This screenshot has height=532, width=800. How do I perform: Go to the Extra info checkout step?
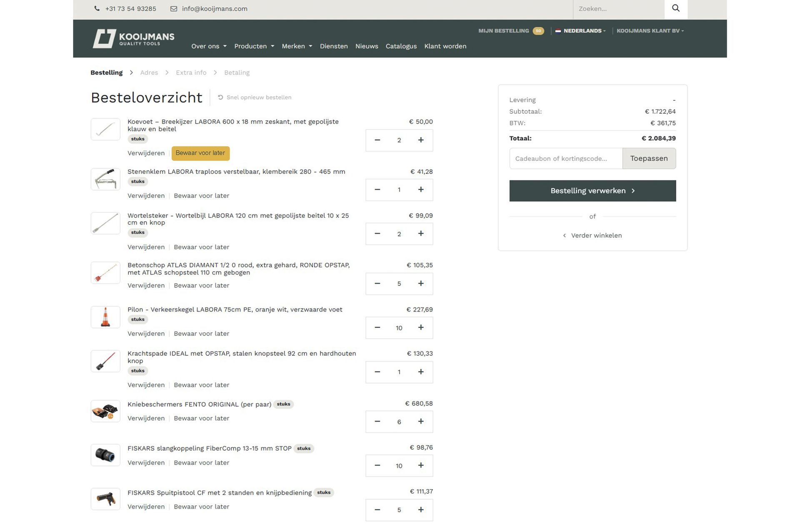point(191,72)
